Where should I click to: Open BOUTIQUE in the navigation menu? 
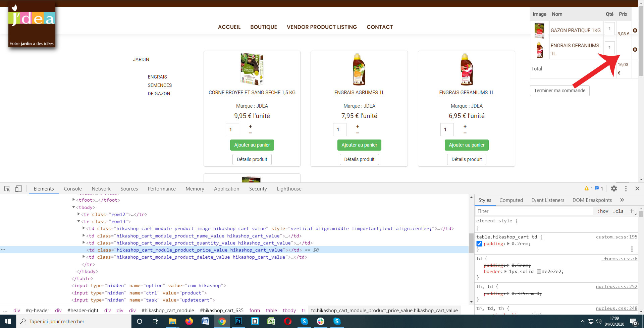click(263, 27)
